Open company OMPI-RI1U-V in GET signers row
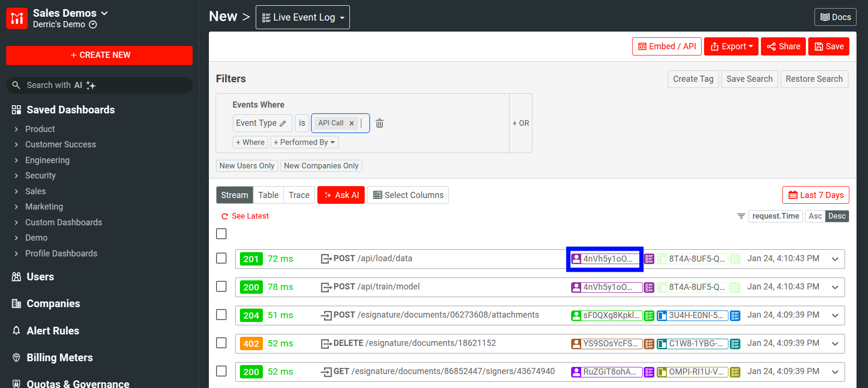Viewport: 868px width, 388px height. tap(693, 372)
